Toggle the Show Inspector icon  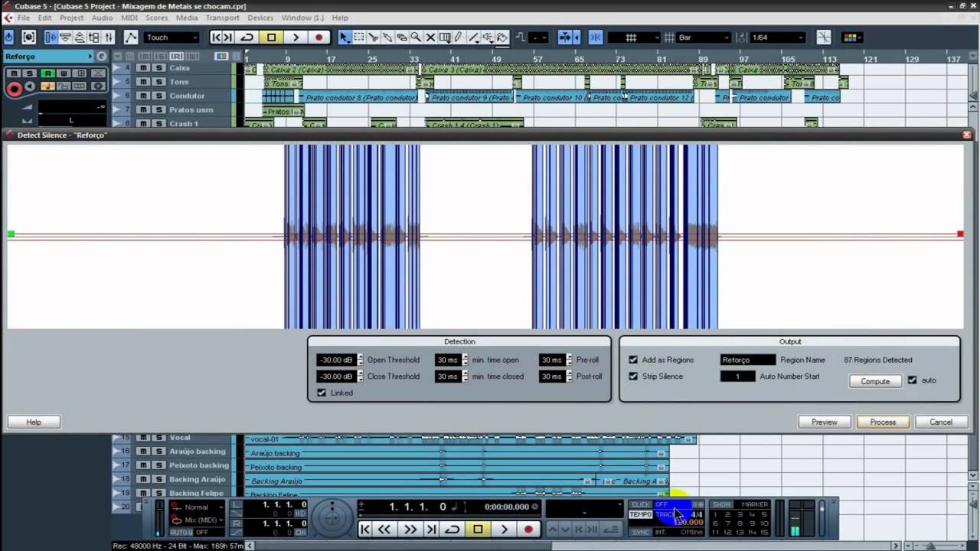(51, 37)
